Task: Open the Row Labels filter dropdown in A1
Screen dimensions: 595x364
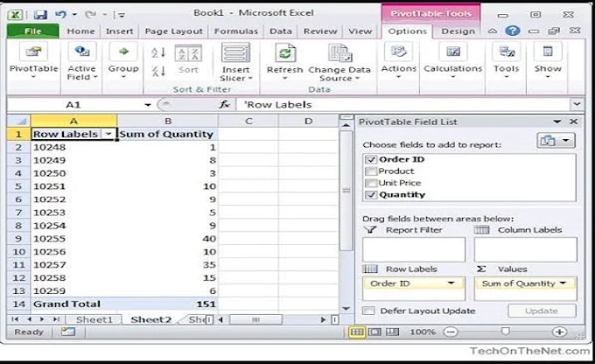Action: 108,134
